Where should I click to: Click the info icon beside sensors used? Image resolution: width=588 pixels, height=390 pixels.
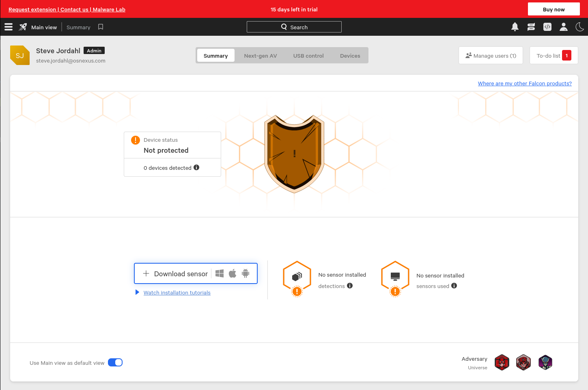(454, 286)
